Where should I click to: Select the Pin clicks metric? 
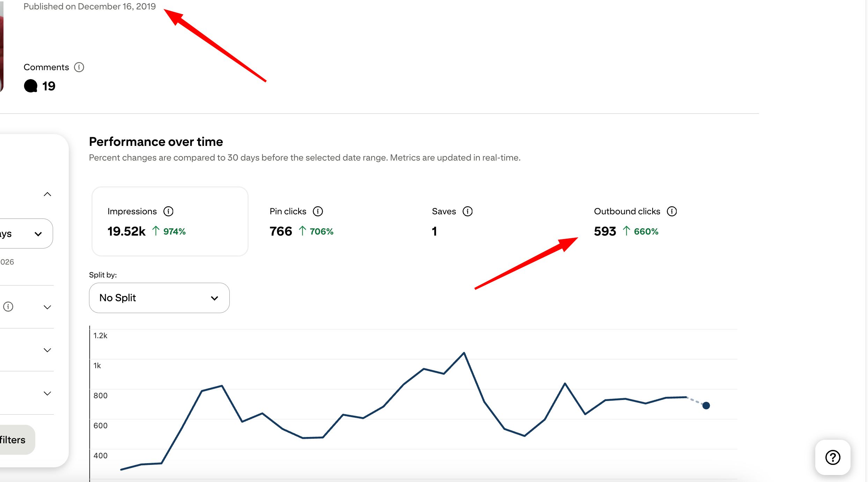[x=301, y=222]
